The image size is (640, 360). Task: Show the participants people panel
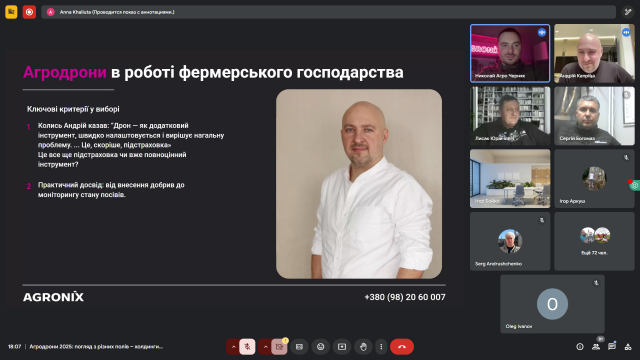[x=596, y=347]
